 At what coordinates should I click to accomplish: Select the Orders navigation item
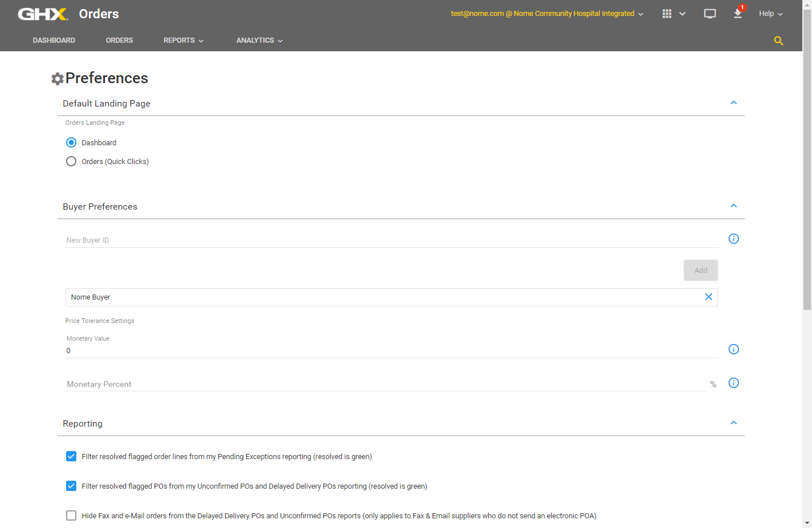pos(119,40)
